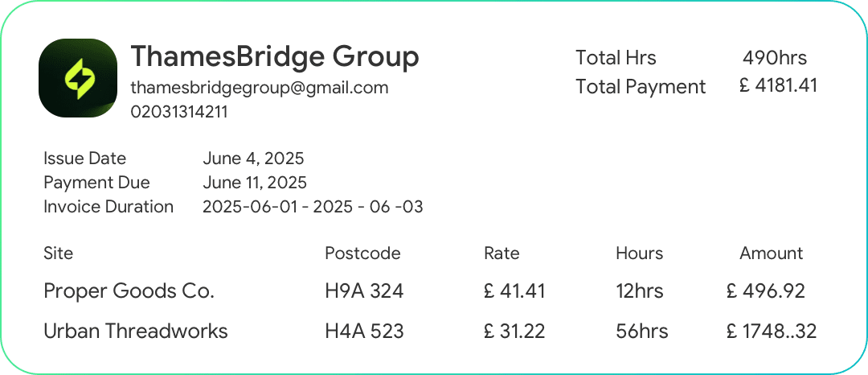
Task: Click the £ 496.92 amount cell
Action: point(764,291)
